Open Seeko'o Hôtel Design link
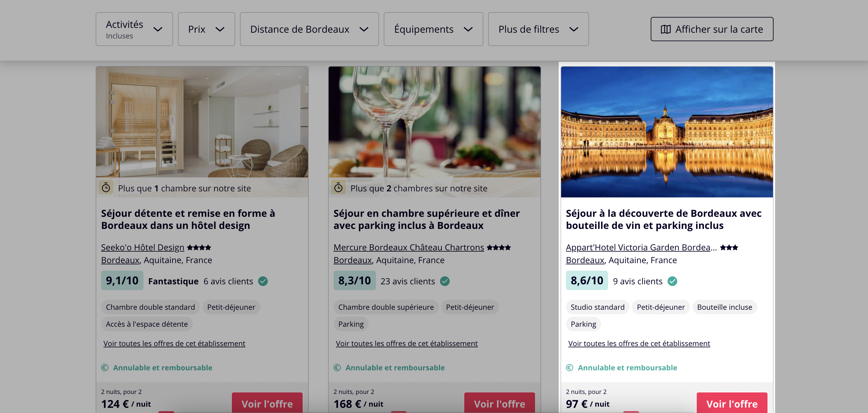 pyautogui.click(x=143, y=247)
